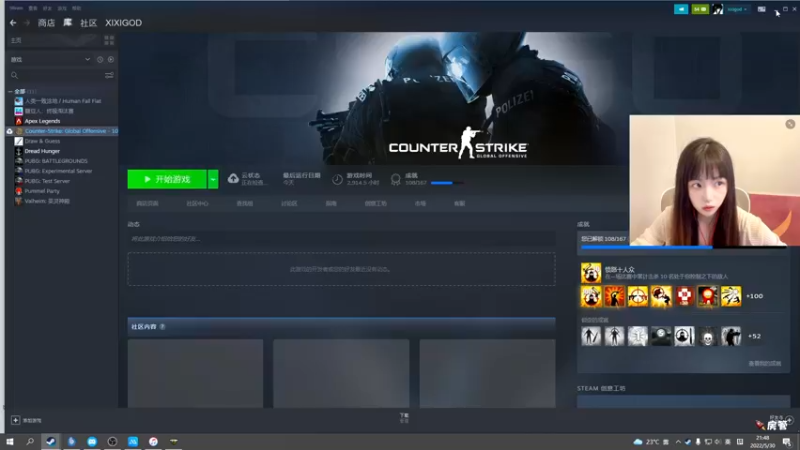Toggle ready-to-play filter icon
The image size is (800, 450).
tap(111, 59)
